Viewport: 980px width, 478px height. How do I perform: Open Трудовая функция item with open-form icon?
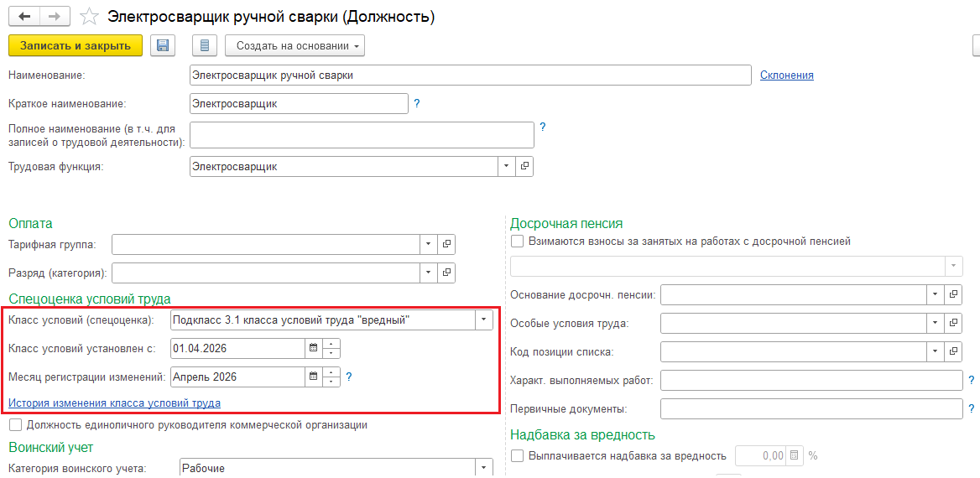pos(524,166)
